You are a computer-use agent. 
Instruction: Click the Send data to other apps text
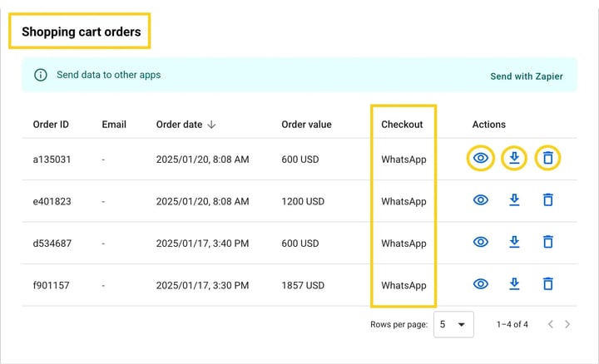coord(108,75)
